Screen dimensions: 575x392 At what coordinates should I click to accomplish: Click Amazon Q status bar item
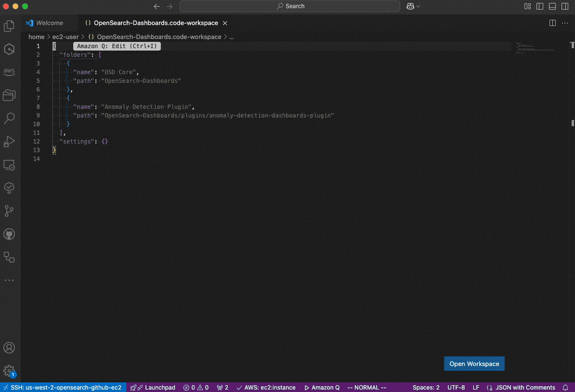point(322,387)
